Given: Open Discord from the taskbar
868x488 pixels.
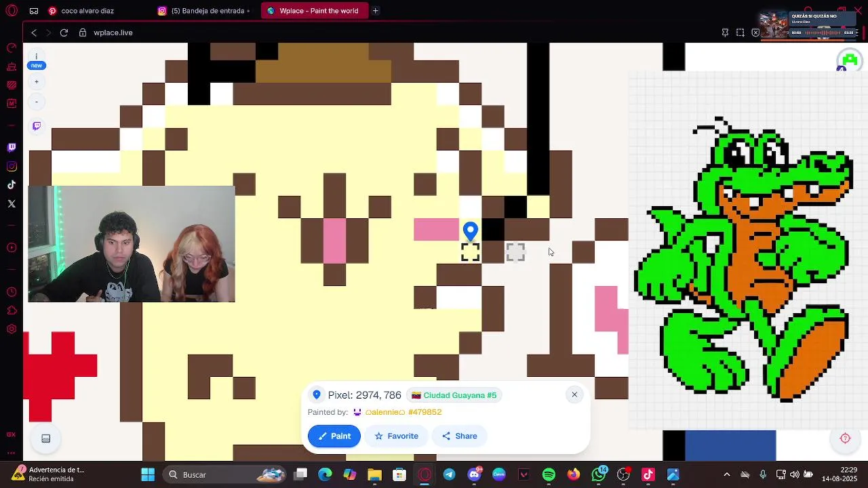Looking at the screenshot, I should 474,474.
